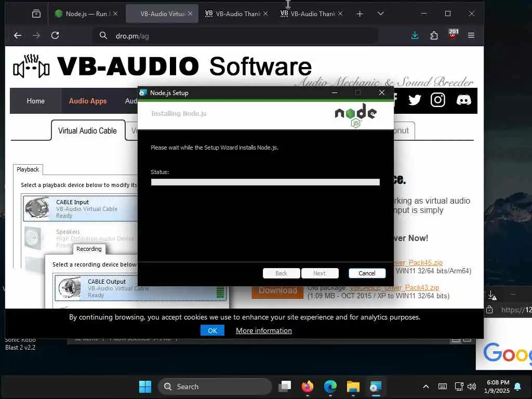Screen dimensions: 532x399
Task: Click the Node.js setup progress bar
Action: (x=265, y=182)
